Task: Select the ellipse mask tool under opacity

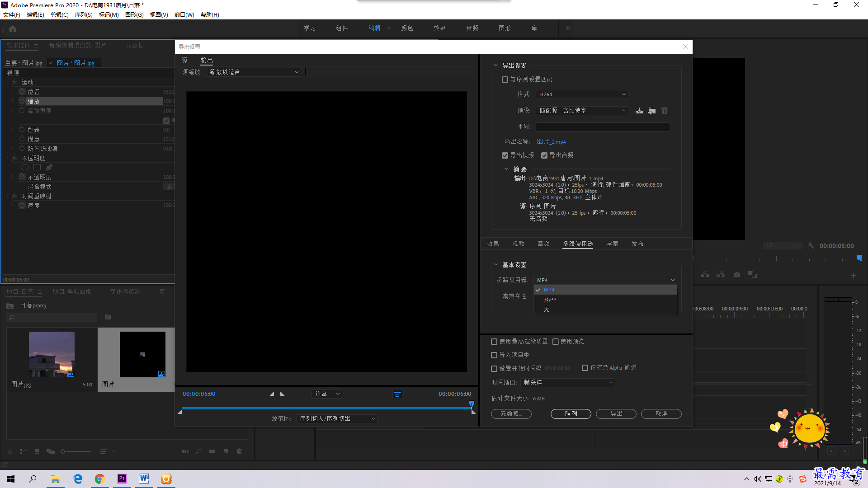Action: pyautogui.click(x=25, y=168)
